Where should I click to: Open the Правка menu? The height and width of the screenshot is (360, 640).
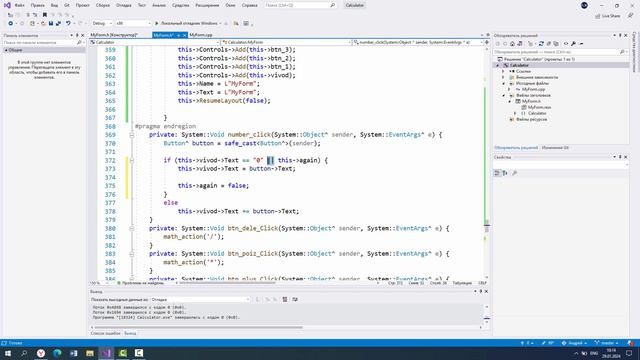coord(37,5)
